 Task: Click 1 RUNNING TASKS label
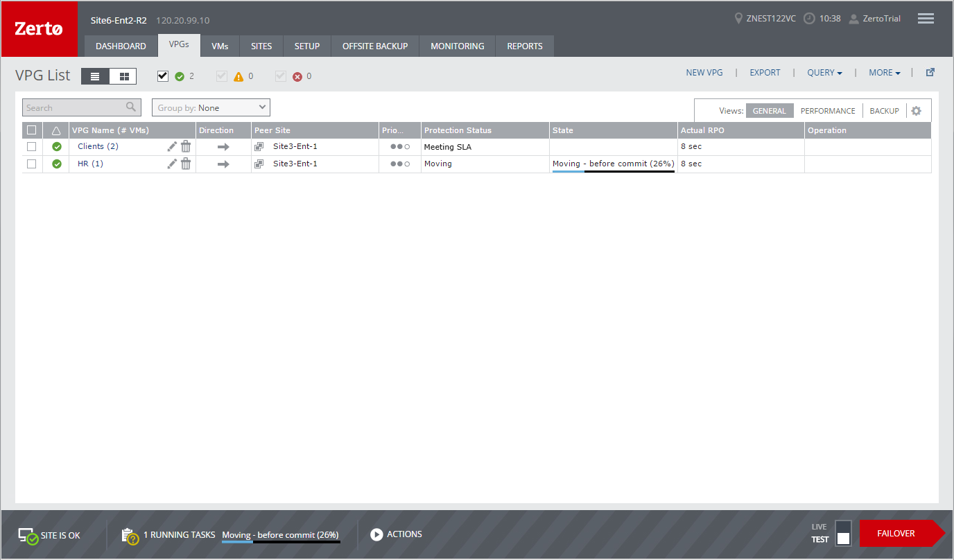click(180, 534)
